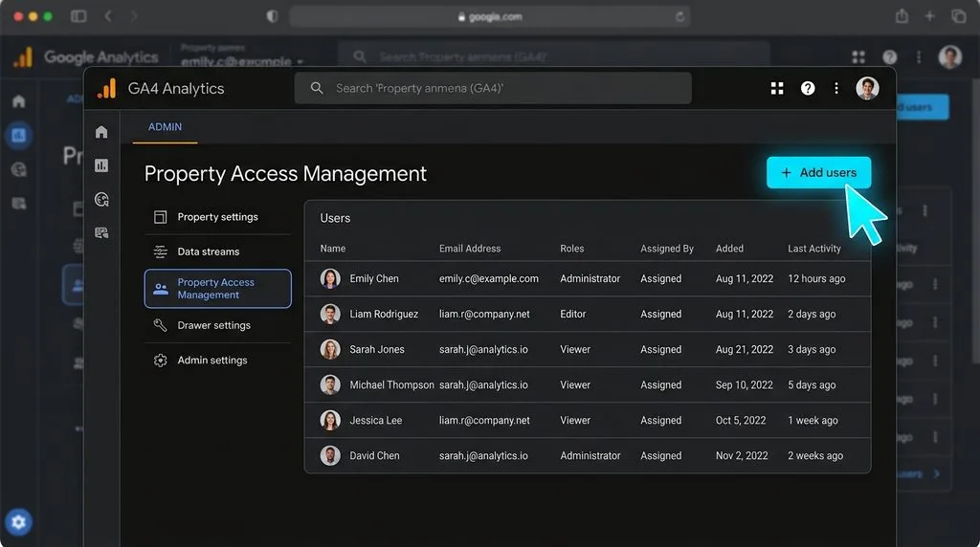
Task: Show Safari tab overview icon
Action: click(x=958, y=16)
